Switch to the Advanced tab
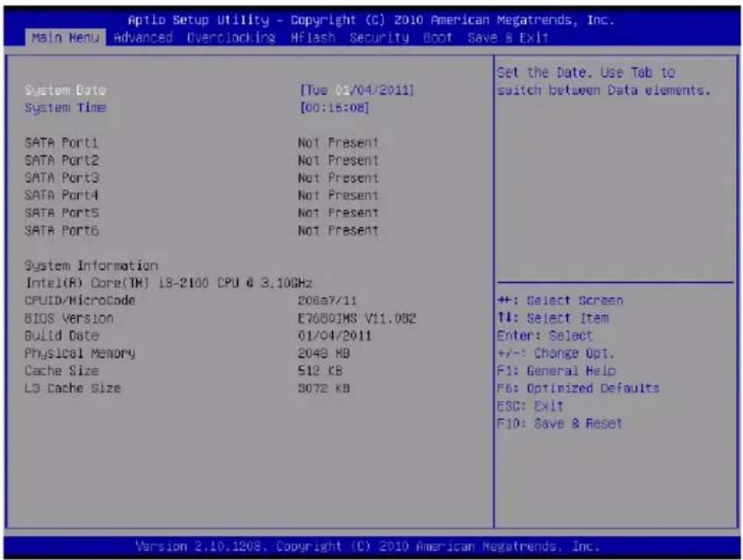This screenshot has width=743, height=560. pos(143,37)
